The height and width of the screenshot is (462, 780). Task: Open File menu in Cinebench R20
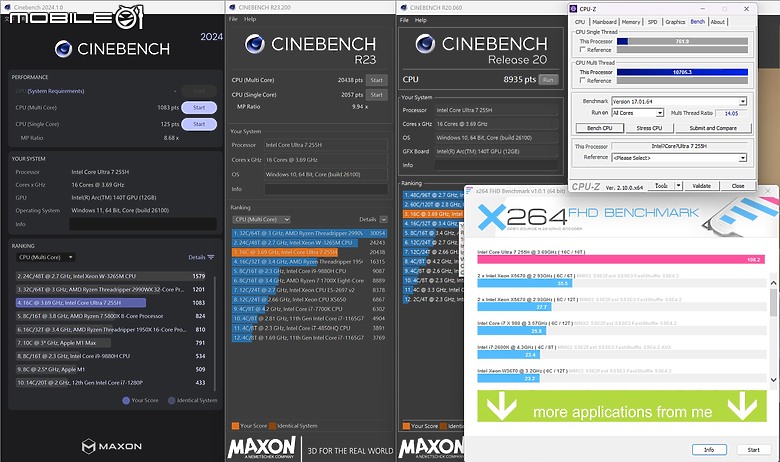pos(404,20)
